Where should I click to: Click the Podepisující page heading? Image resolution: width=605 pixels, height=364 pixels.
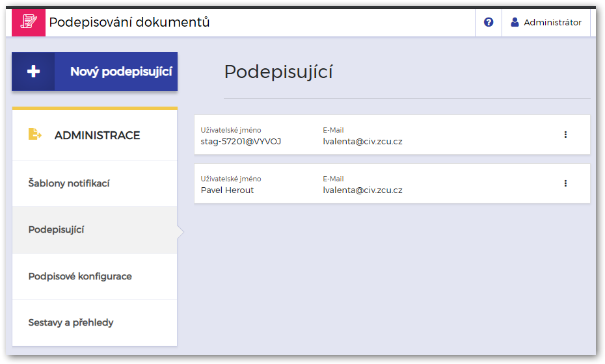(x=278, y=71)
